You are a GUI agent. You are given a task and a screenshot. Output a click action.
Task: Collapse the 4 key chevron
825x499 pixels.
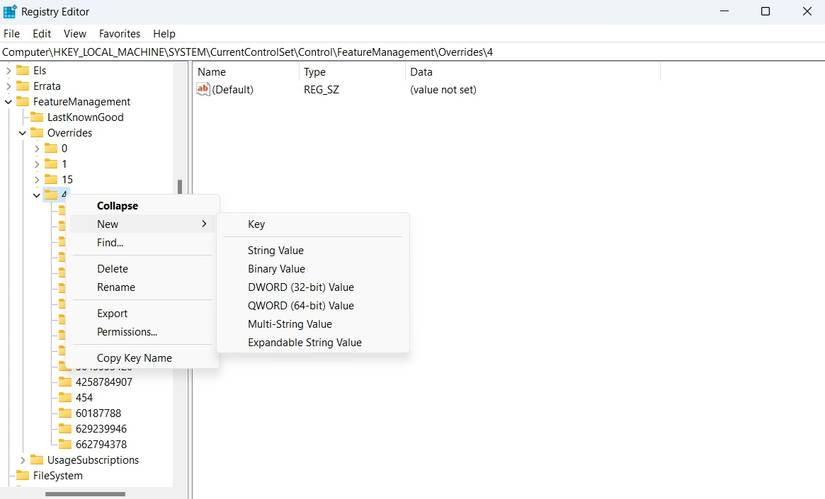(37, 195)
